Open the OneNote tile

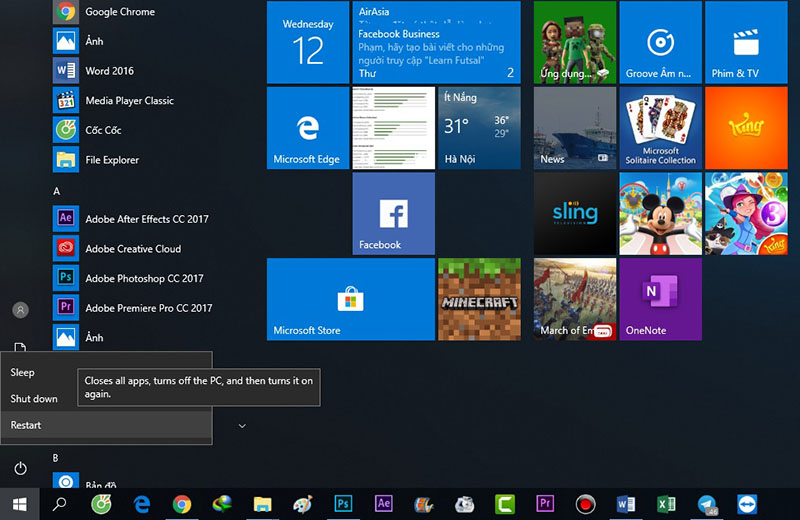click(x=660, y=299)
